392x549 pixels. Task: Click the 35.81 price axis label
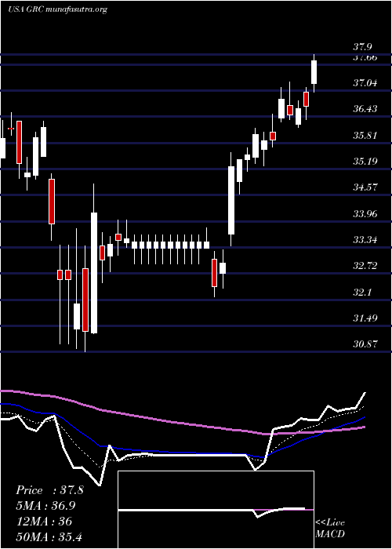coord(365,135)
